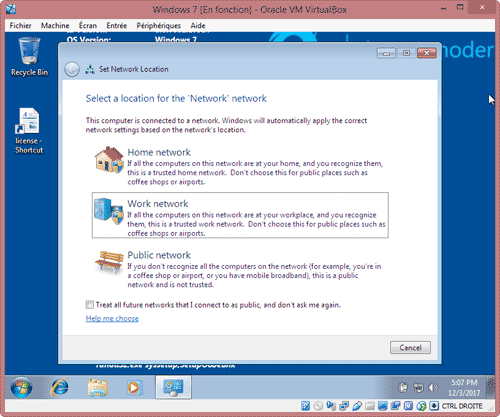Choose the Public network bench icon

coord(109,262)
